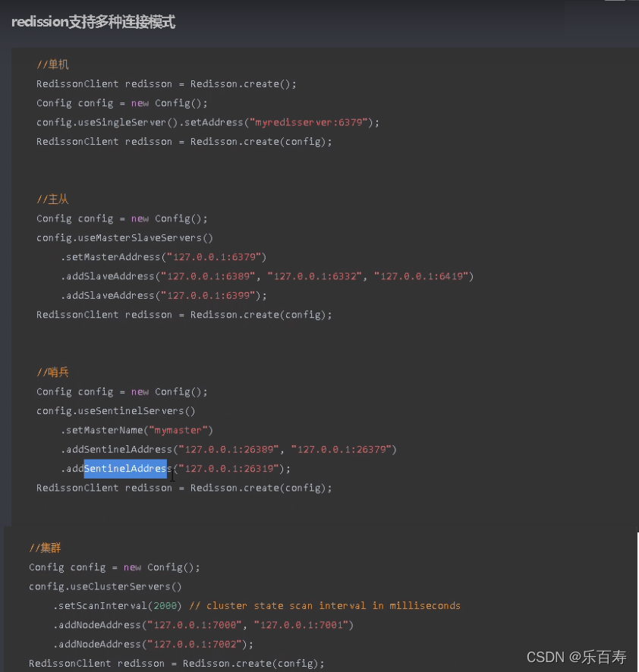This screenshot has height=672, width=639.
Task: Click ".setMasterAddress" method call
Action: [x=111, y=257]
